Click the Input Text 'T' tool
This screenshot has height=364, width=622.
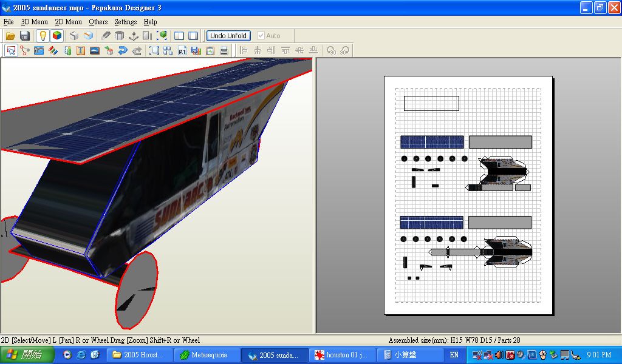point(81,51)
